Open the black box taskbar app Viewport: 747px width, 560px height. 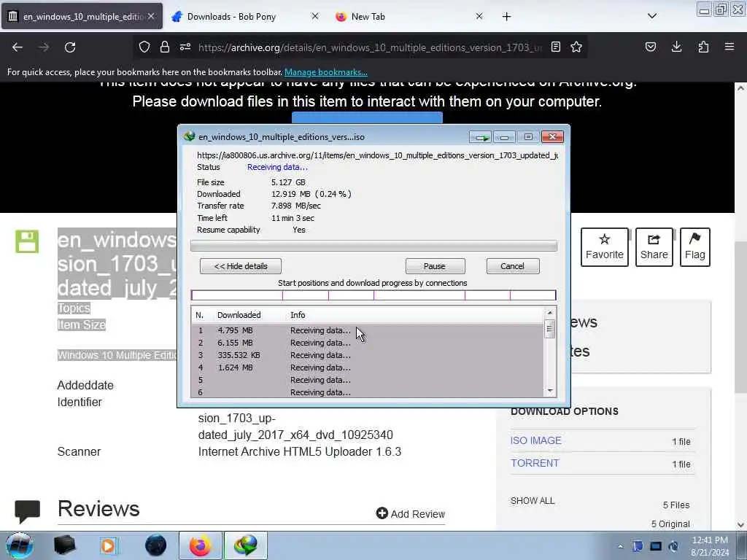[64, 545]
